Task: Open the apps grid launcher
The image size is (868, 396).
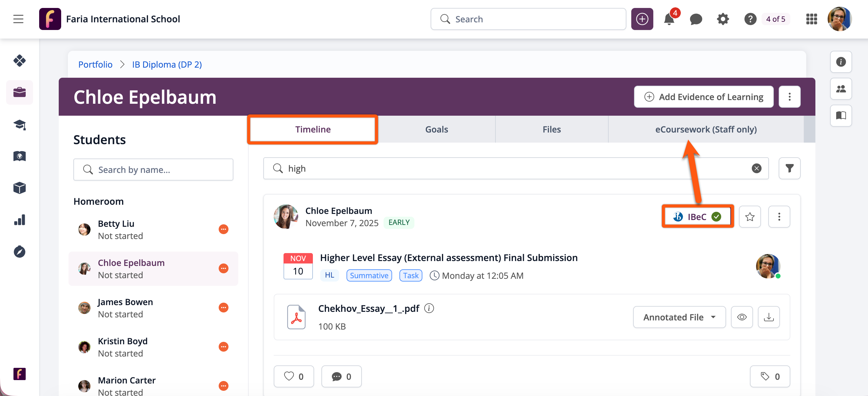Action: tap(811, 19)
